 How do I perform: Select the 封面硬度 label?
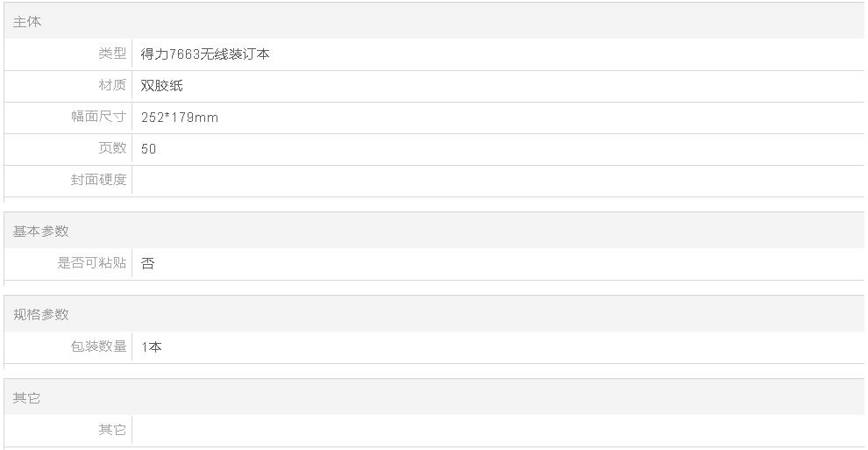pyautogui.click(x=98, y=180)
